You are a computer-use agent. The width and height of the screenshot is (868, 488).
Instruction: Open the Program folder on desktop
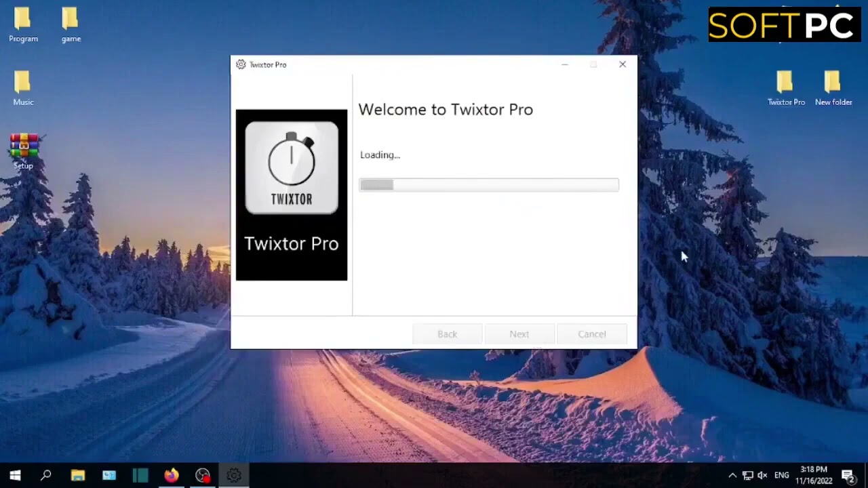(x=23, y=25)
